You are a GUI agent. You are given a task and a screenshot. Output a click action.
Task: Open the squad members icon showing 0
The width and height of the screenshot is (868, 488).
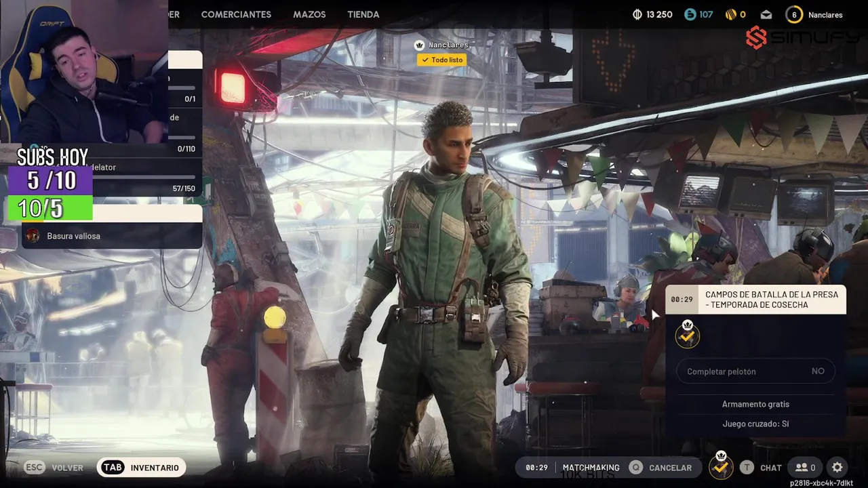pos(806,468)
